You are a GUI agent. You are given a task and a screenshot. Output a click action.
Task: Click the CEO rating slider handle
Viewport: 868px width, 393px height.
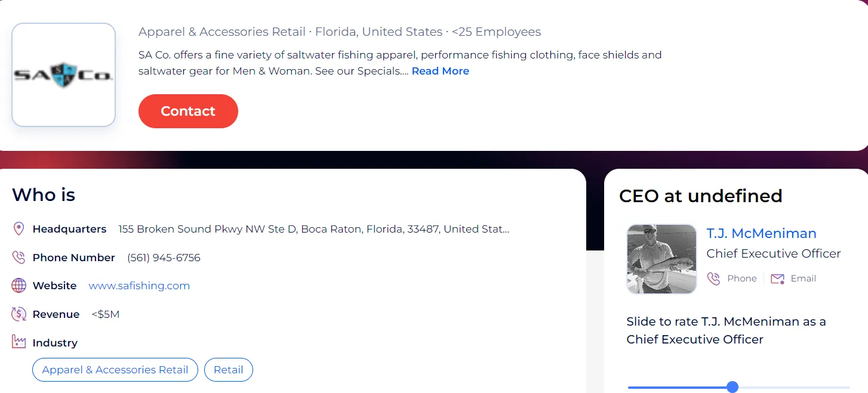732,387
